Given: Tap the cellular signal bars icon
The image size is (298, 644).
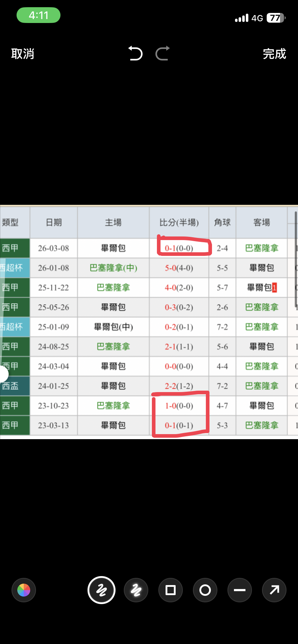Looking at the screenshot, I should 241,18.
